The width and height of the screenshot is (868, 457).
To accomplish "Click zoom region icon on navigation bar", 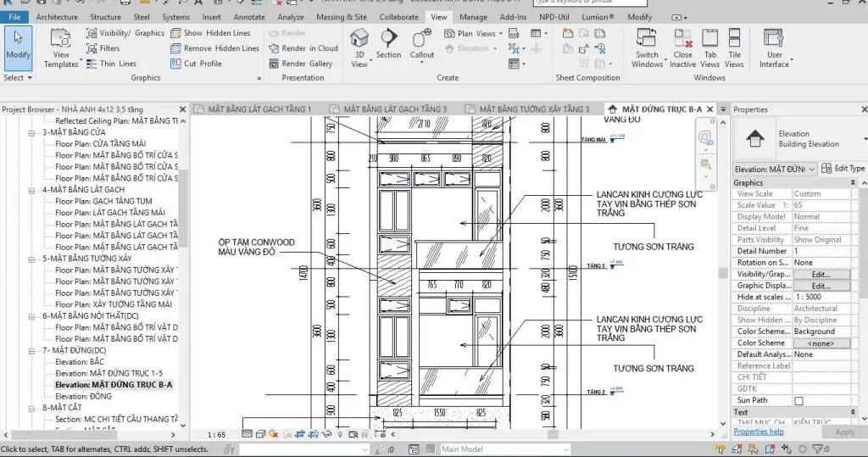I will click(705, 164).
